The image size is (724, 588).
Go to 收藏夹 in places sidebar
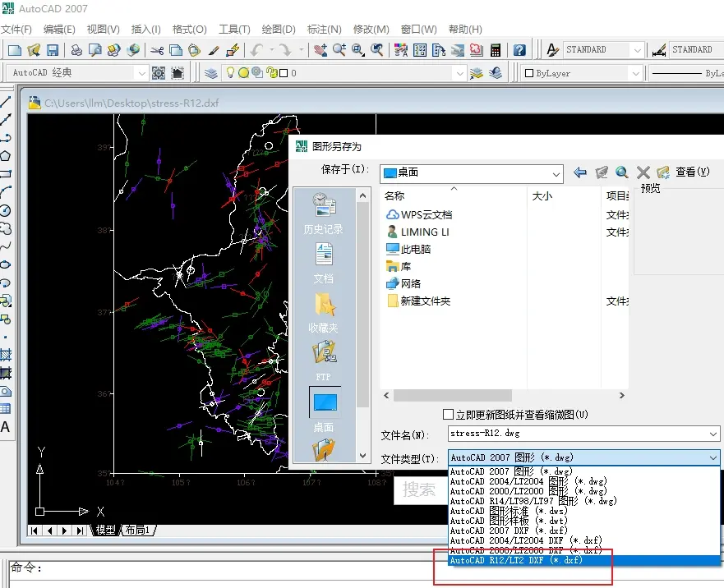(x=324, y=313)
